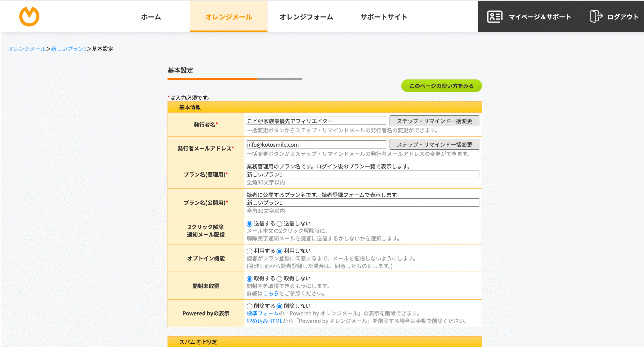Screen dimensions: 644x347
Task: Select 送信する for 2クリック解除通知
Action: point(249,224)
